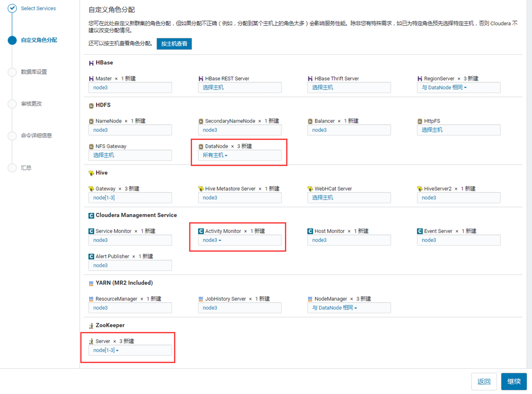Click the ZooKeeper section header icon
Image resolution: width=532 pixels, height=394 pixels.
pyautogui.click(x=91, y=326)
